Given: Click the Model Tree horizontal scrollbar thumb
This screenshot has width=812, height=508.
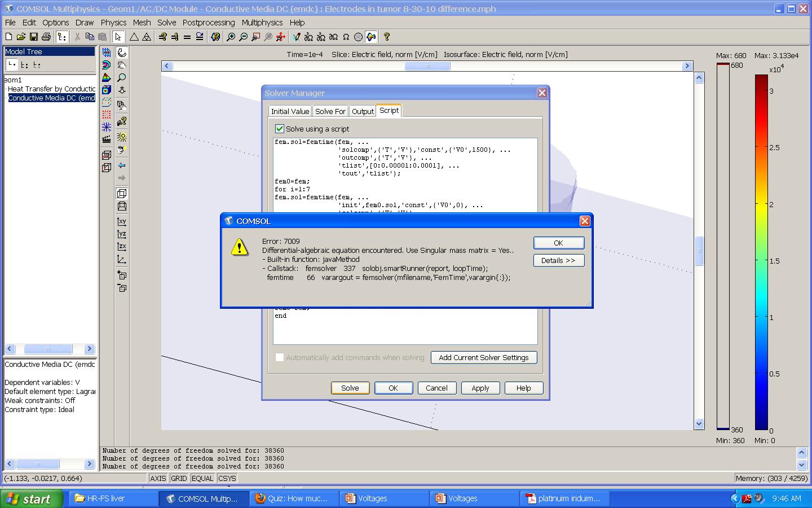Looking at the screenshot, I should coord(48,349).
